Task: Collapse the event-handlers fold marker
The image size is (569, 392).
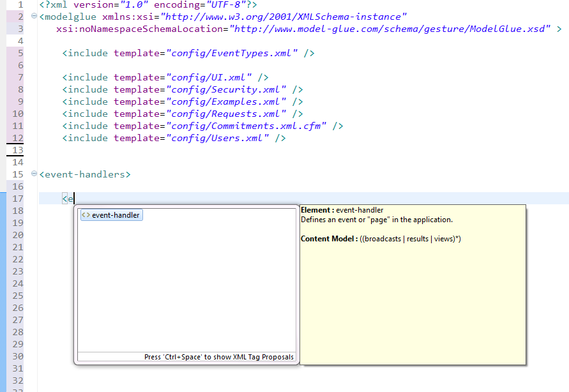Action: [x=34, y=174]
